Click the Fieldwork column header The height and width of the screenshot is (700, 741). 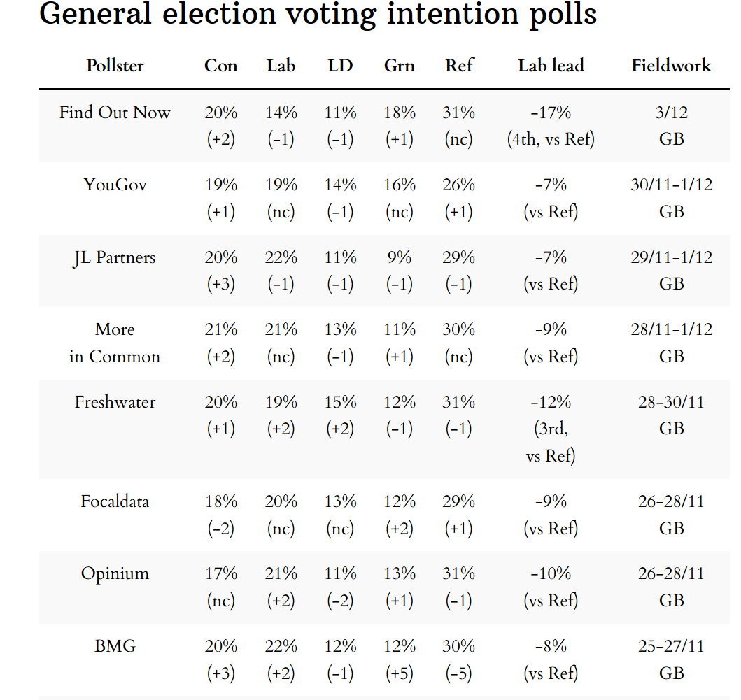[x=671, y=66]
